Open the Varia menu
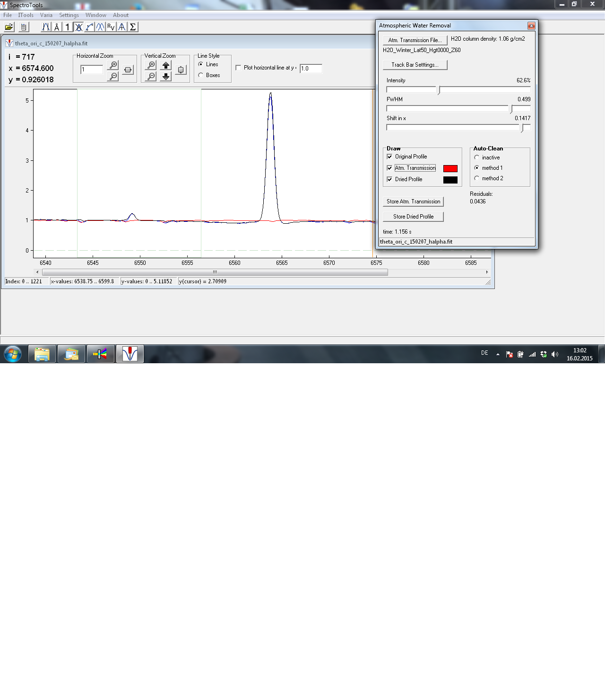Image resolution: width=605 pixels, height=700 pixels. click(46, 15)
